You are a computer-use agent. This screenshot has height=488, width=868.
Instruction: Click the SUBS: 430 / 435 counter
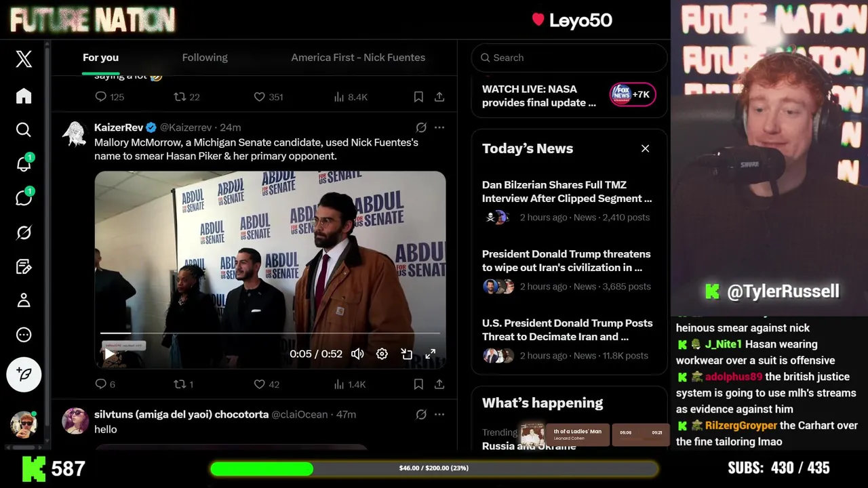[x=778, y=468]
